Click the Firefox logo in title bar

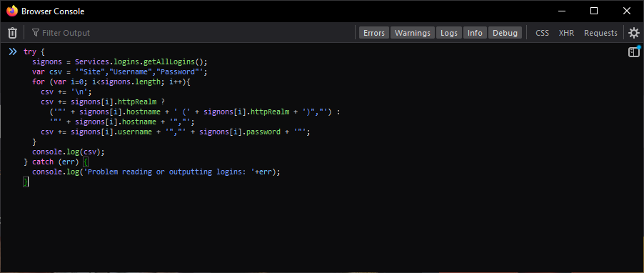tap(12, 11)
